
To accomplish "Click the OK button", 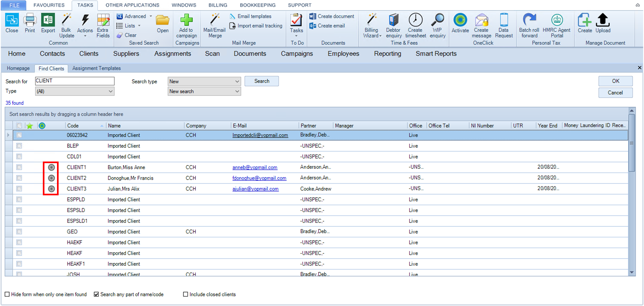I will 616,81.
